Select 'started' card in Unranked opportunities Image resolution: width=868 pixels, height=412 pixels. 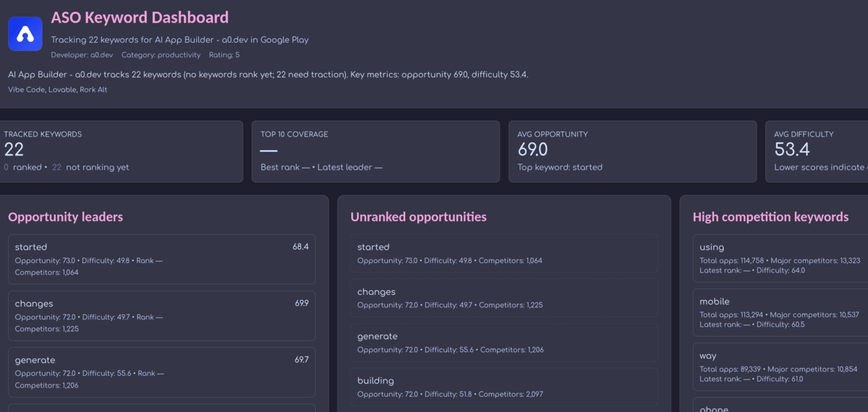point(504,253)
